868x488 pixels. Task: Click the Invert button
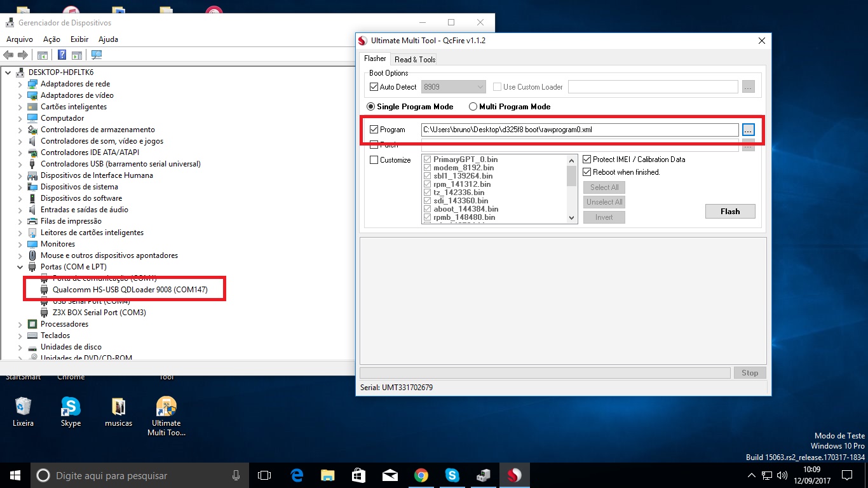(x=604, y=217)
